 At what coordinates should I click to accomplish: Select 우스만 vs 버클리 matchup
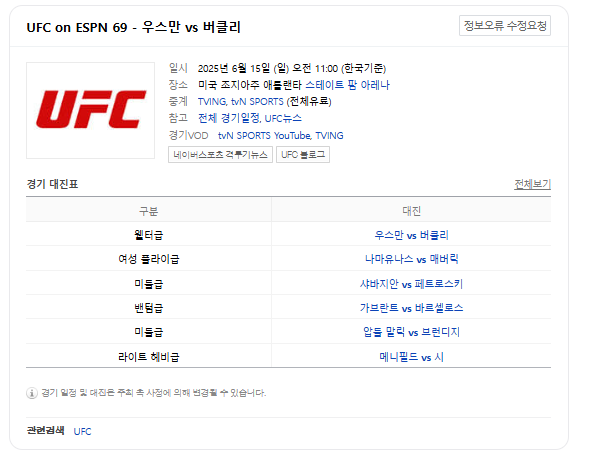pyautogui.click(x=411, y=235)
